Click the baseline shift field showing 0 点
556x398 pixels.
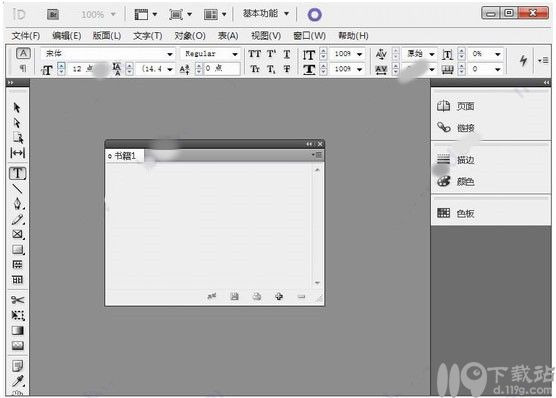(x=222, y=68)
